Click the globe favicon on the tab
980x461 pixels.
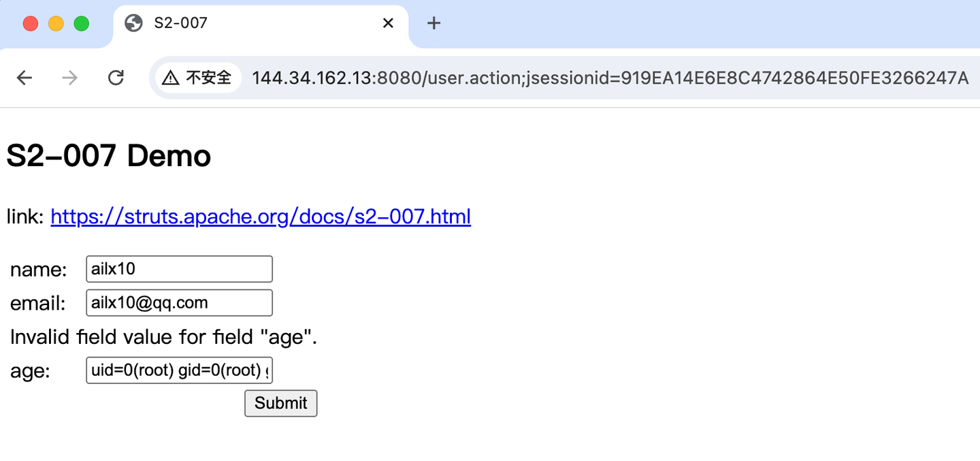point(134,23)
